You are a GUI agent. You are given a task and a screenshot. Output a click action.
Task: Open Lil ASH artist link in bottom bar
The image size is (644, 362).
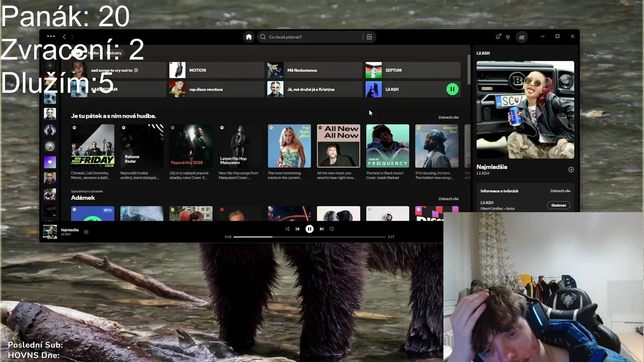66,234
